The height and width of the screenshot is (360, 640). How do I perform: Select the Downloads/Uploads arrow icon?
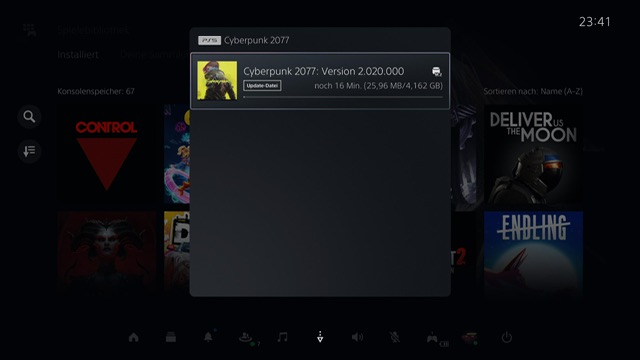point(320,337)
